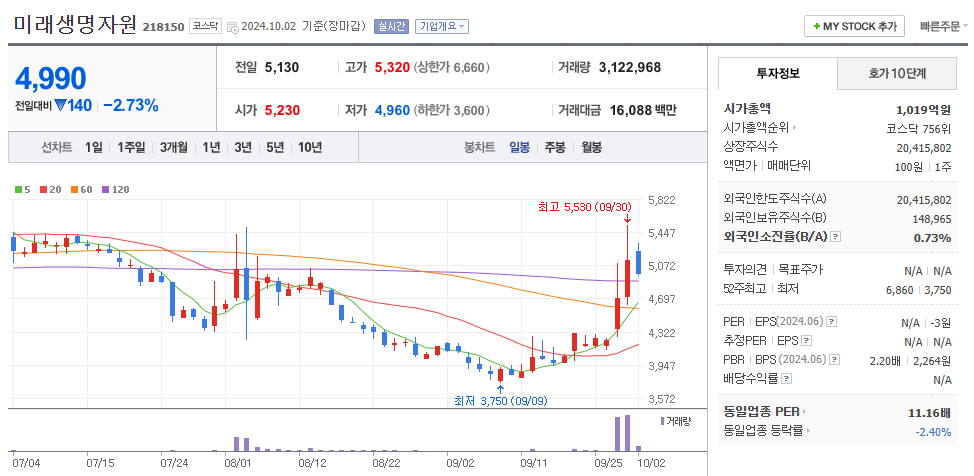Click the 시가 value 5,230
The image size is (974, 476).
click(282, 111)
